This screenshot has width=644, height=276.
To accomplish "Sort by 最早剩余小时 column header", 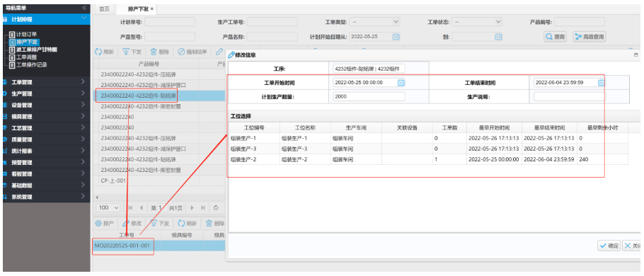I will coord(602,127).
